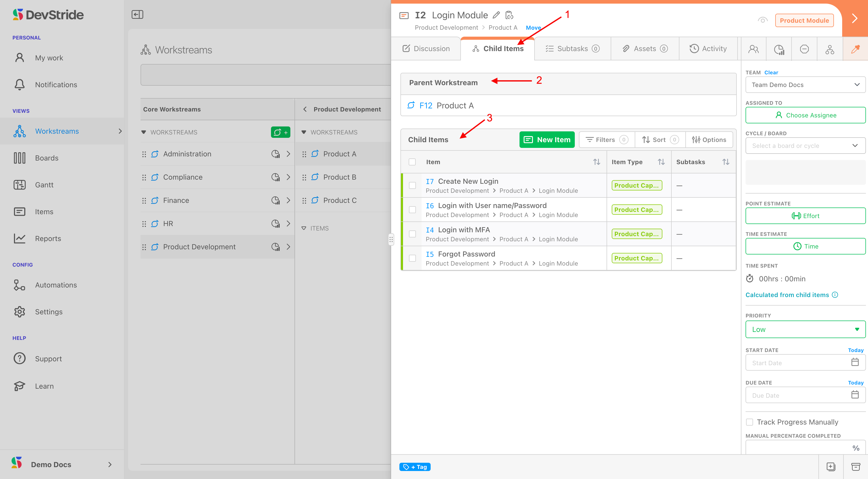The image size is (868, 479).
Task: Tick the select-all checkbox in the Item header
Action: coord(412,162)
